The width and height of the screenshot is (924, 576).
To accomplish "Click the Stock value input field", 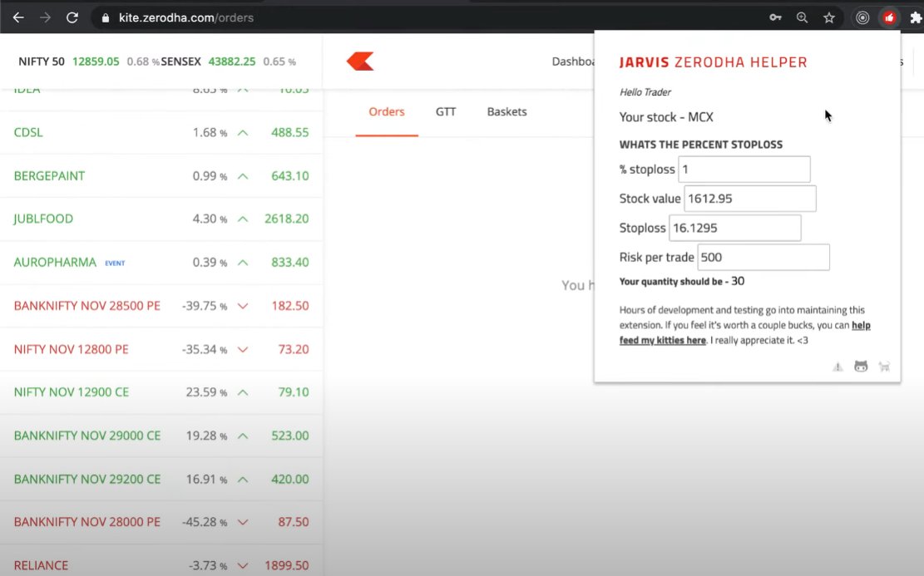I will pos(750,199).
